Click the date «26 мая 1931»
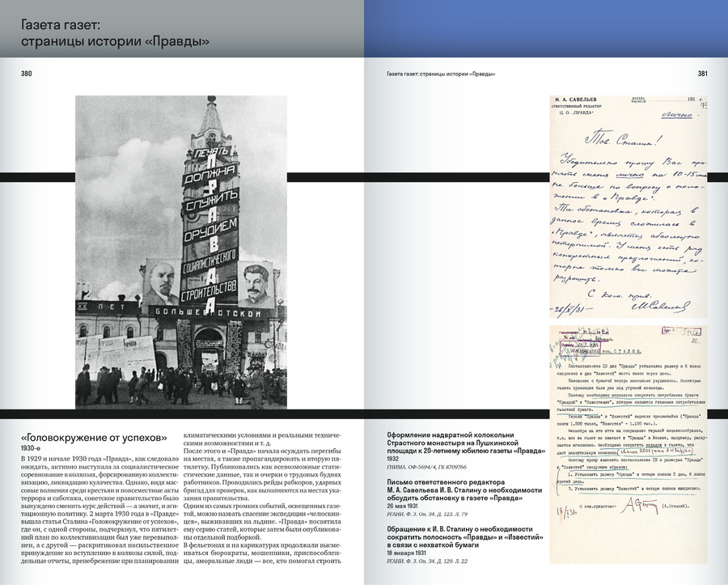The width and height of the screenshot is (728, 585). click(402, 506)
